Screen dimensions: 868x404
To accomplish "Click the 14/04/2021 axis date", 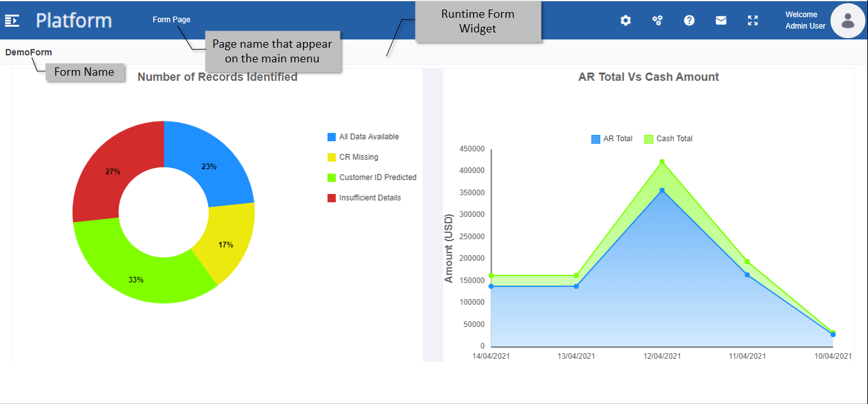I will [x=491, y=356].
